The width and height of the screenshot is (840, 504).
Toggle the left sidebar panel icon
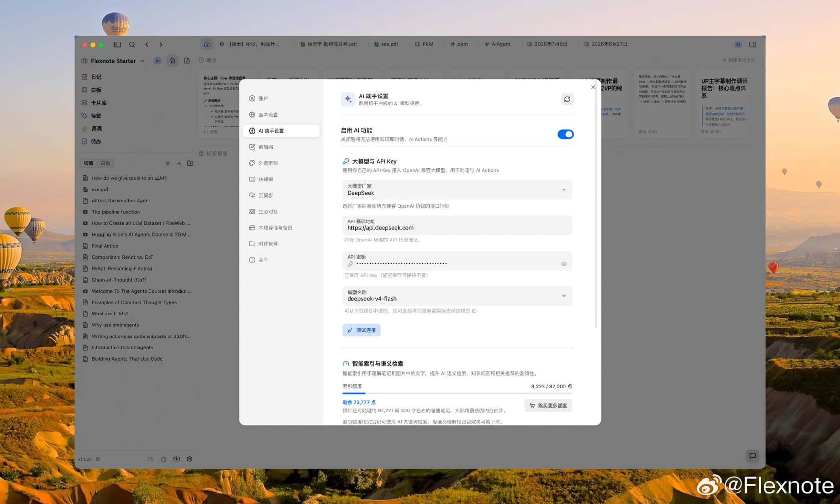117,45
